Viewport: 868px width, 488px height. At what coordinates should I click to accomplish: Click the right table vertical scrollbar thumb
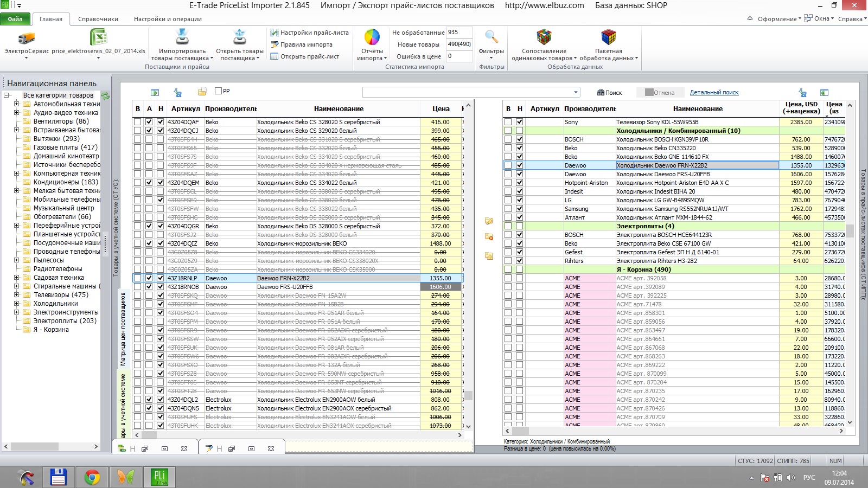point(850,231)
